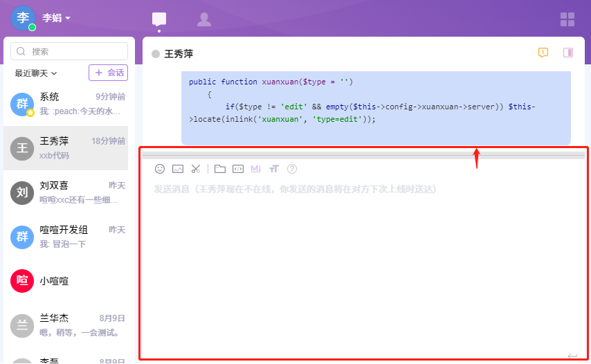Open chat history clock icon
Viewport: 591px width, 364px height.
[543, 53]
